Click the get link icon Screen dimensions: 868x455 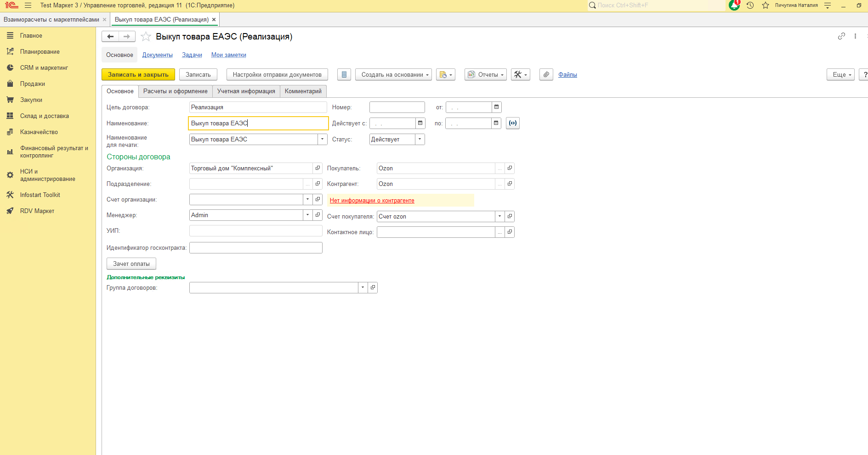pyautogui.click(x=841, y=36)
